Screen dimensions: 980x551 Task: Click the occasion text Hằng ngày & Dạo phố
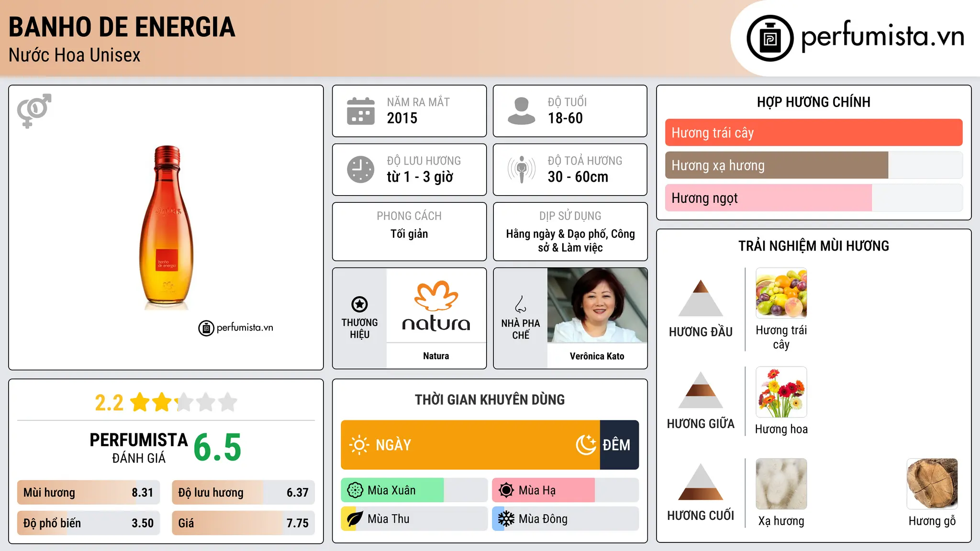point(557,234)
